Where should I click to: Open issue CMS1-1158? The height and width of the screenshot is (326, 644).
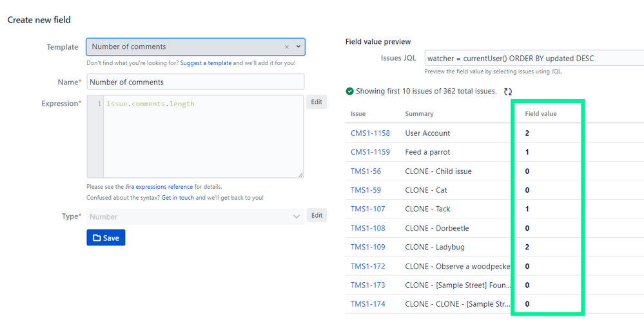click(370, 133)
